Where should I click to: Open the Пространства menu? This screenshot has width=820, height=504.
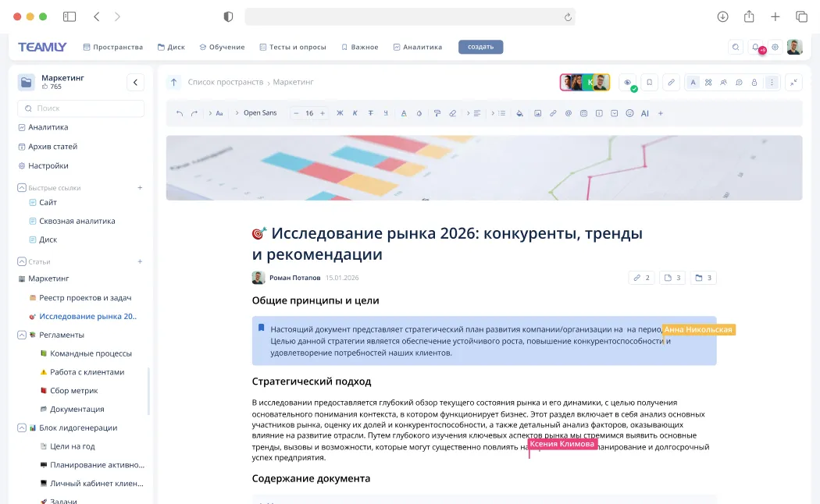(x=113, y=47)
